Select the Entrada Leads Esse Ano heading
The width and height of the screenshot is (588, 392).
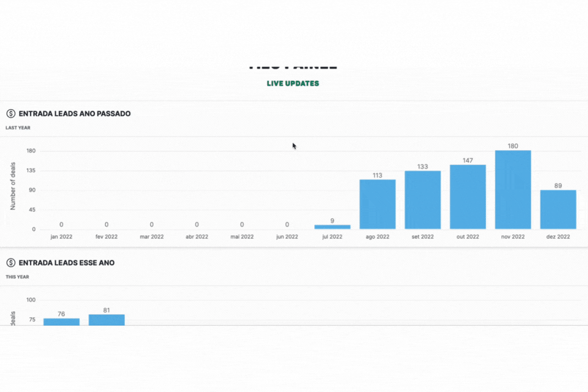(x=67, y=263)
